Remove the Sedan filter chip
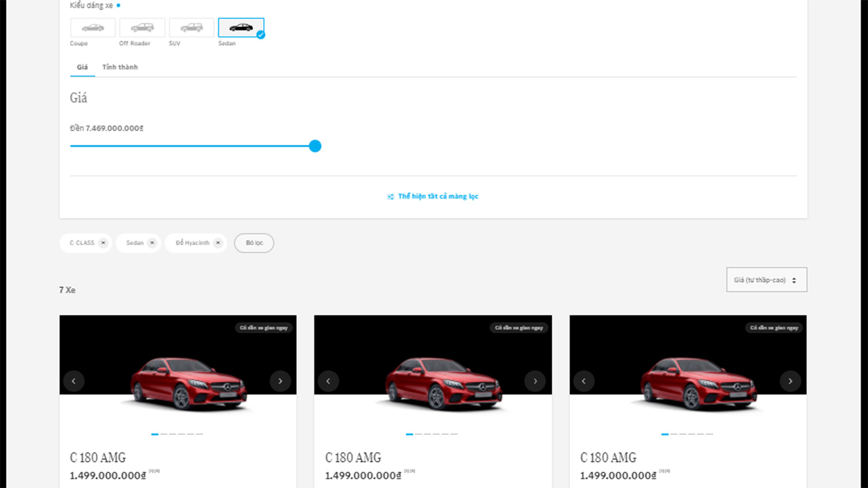 click(152, 243)
